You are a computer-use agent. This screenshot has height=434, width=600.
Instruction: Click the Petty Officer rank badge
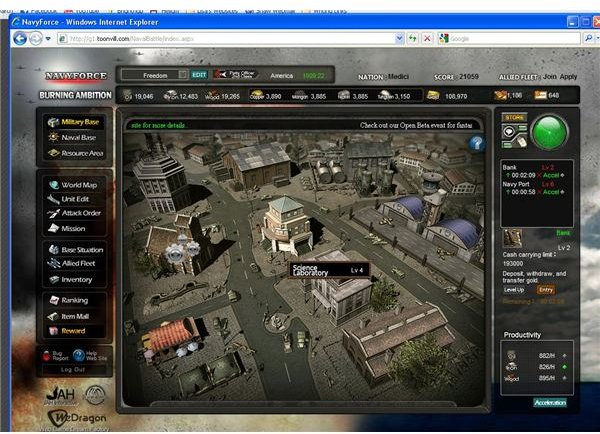[x=236, y=75]
